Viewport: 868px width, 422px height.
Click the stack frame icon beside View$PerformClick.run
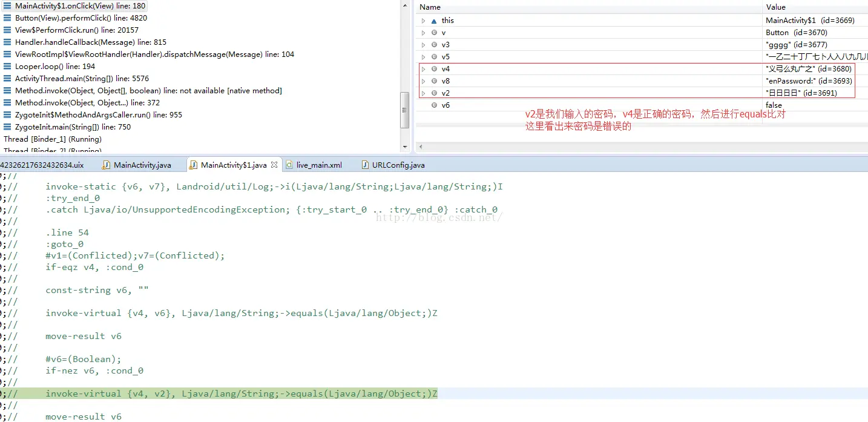[7, 30]
